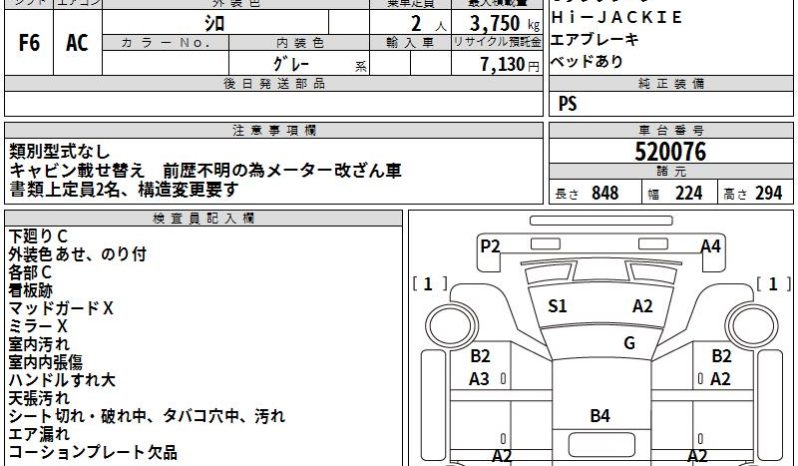Select the マッドガードX note
798x466 pixels.
61,308
